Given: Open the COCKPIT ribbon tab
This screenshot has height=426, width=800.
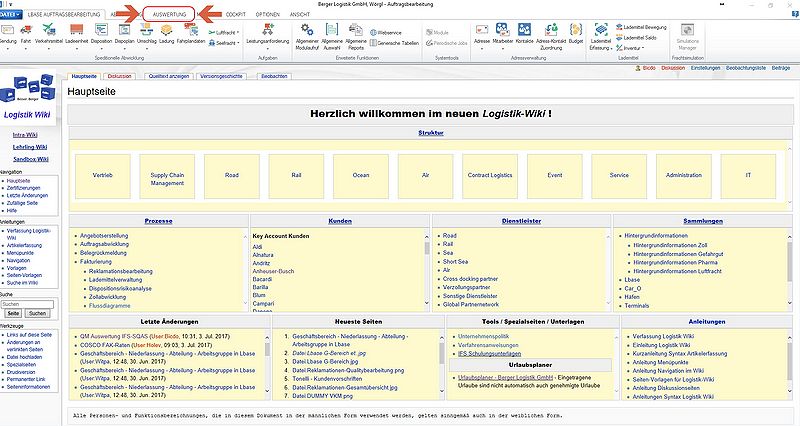Looking at the screenshot, I should [236, 15].
